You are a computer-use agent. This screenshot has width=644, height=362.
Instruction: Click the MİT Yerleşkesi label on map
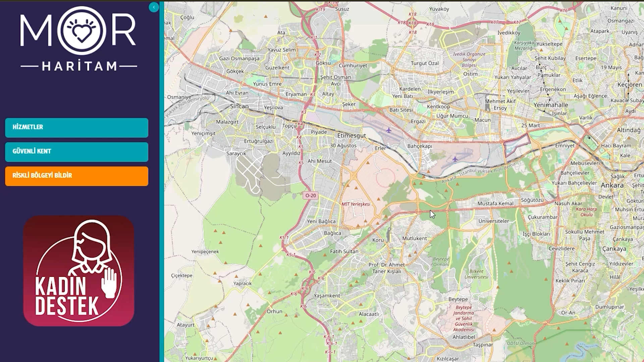(x=356, y=204)
